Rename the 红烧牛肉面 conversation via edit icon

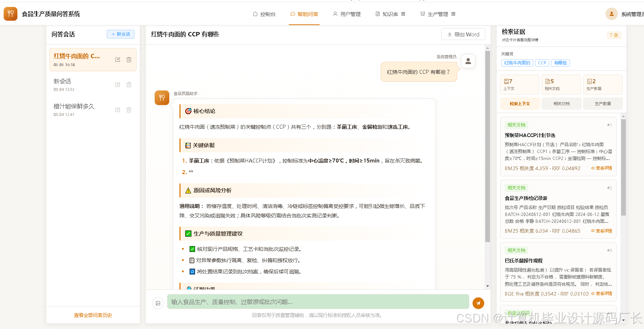click(x=118, y=60)
